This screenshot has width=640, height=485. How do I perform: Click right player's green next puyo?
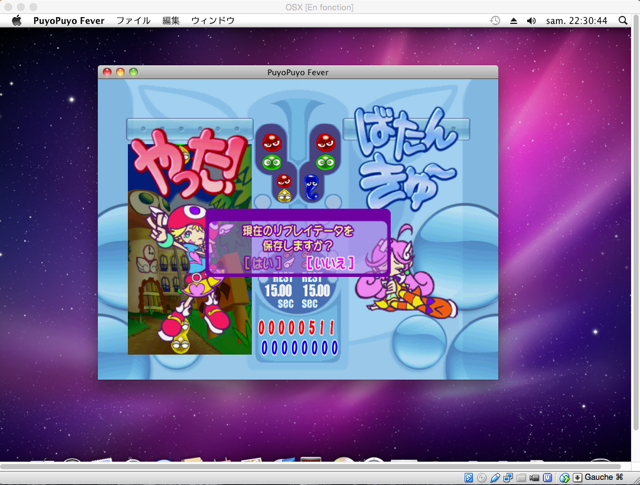click(325, 162)
